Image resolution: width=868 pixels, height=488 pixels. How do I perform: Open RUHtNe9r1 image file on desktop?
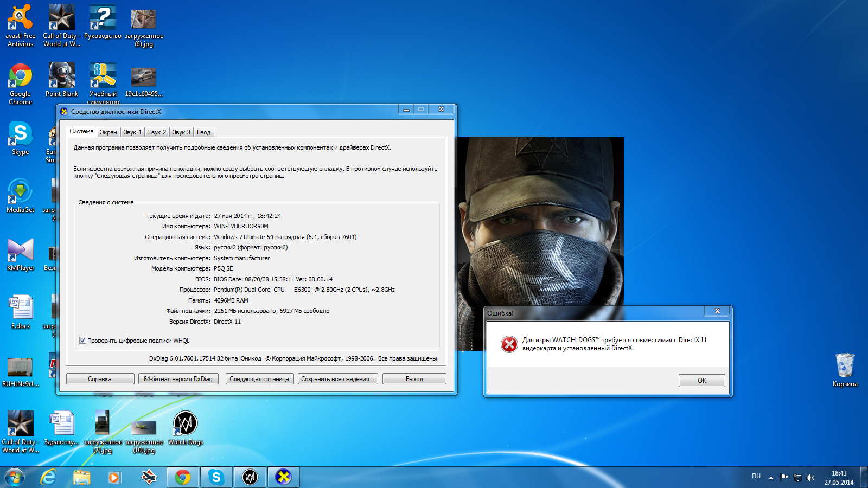(x=20, y=371)
